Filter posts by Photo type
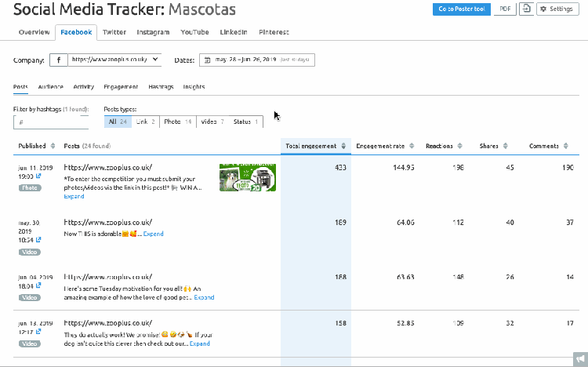Viewport: 588px width, 367px height. click(x=178, y=122)
